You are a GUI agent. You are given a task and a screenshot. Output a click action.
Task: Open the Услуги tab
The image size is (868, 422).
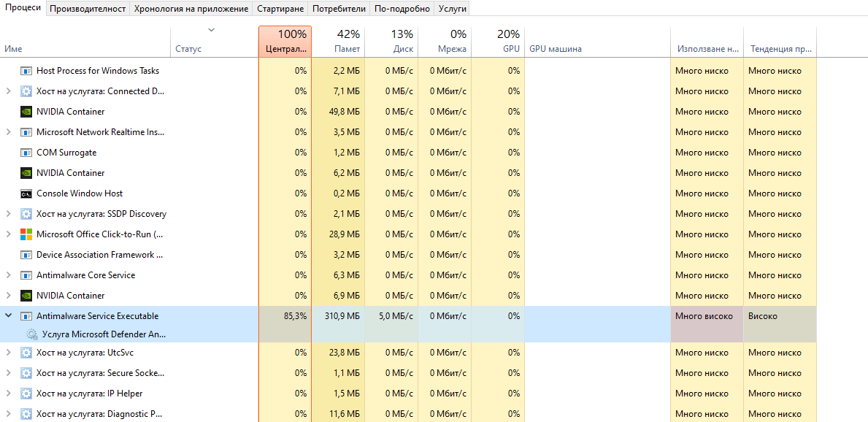tap(452, 9)
